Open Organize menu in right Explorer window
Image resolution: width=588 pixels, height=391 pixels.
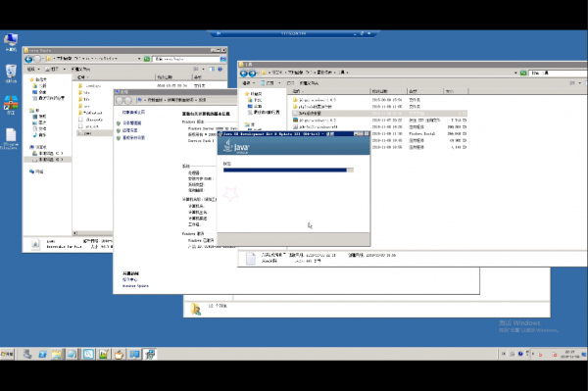248,83
